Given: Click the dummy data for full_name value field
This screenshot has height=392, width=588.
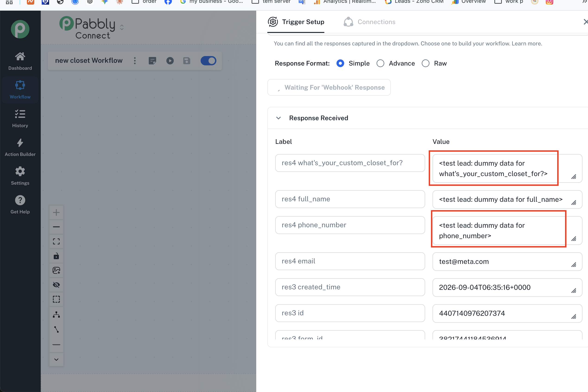Looking at the screenshot, I should point(507,199).
